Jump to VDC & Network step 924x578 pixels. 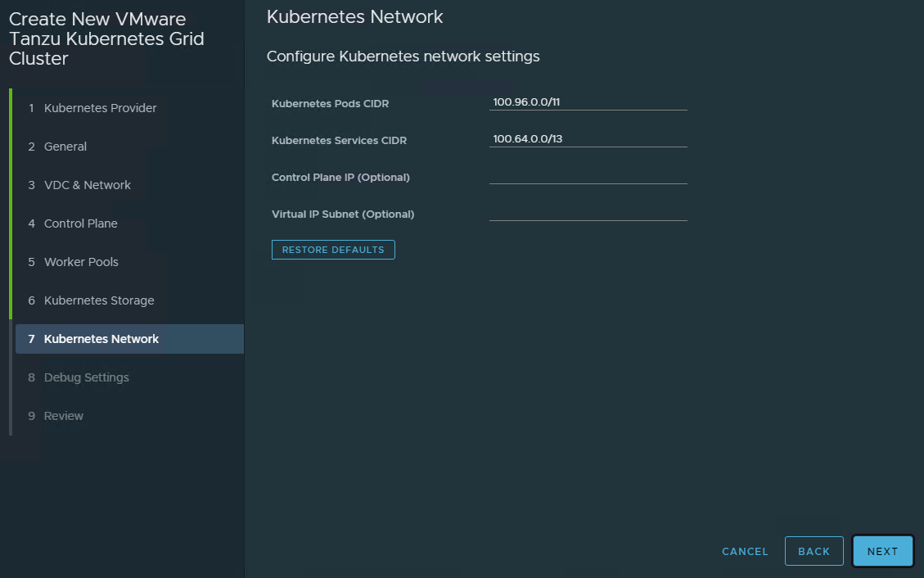tap(87, 185)
